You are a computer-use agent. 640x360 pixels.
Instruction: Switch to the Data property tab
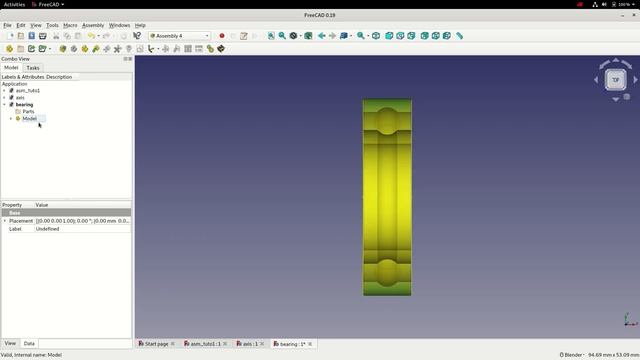tap(29, 344)
